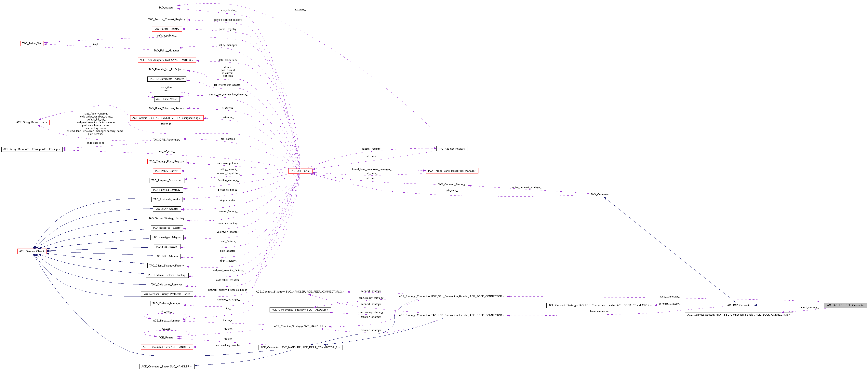Select the TAO_ORB_Parameters node
868x370 pixels.
pyautogui.click(x=167, y=140)
